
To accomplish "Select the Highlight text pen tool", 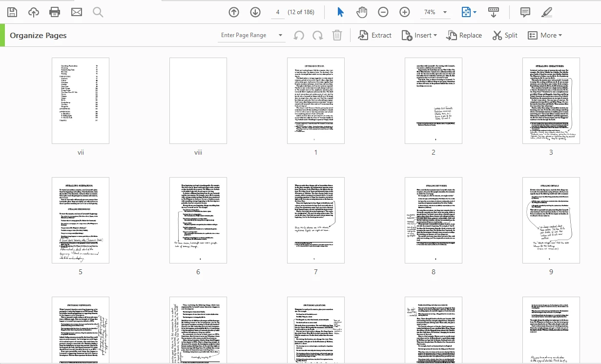I will 547,12.
